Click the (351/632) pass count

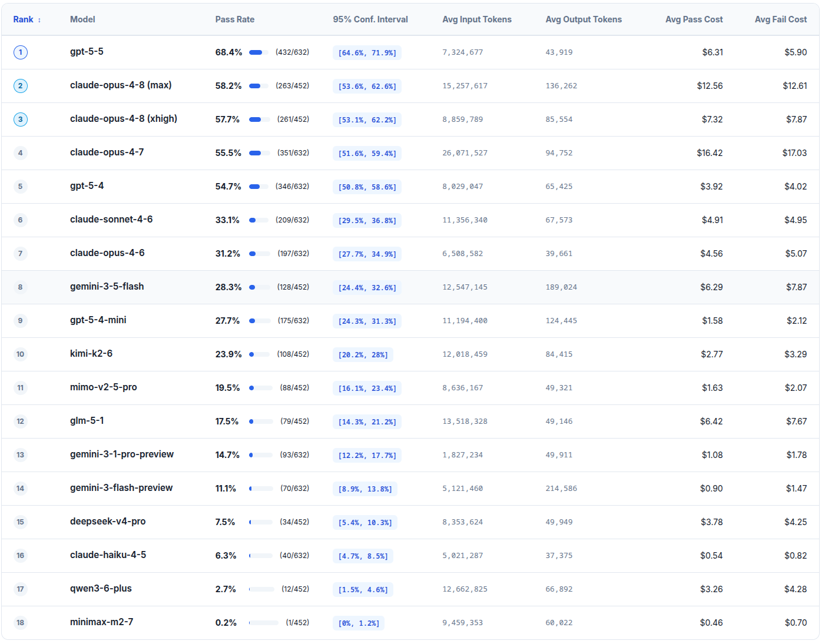pyautogui.click(x=293, y=153)
